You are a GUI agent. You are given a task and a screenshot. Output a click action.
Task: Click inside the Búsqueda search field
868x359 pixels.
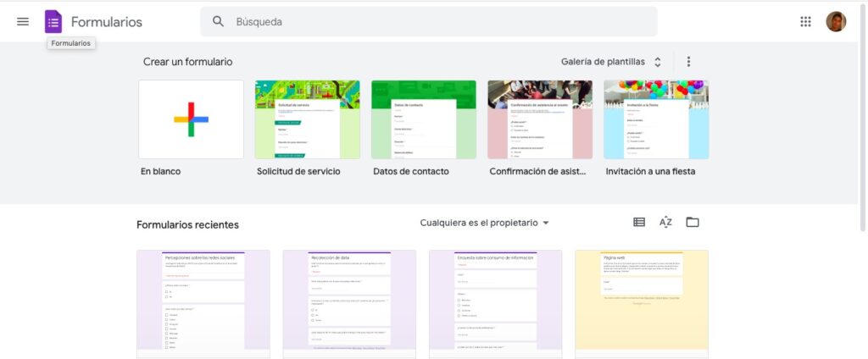(x=441, y=22)
